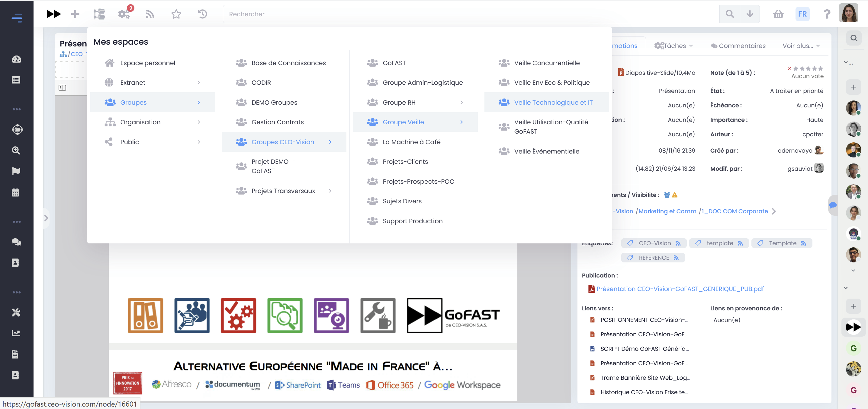Screen dimensions: 868x409
Task: Open the basket cart icon
Action: (778, 14)
